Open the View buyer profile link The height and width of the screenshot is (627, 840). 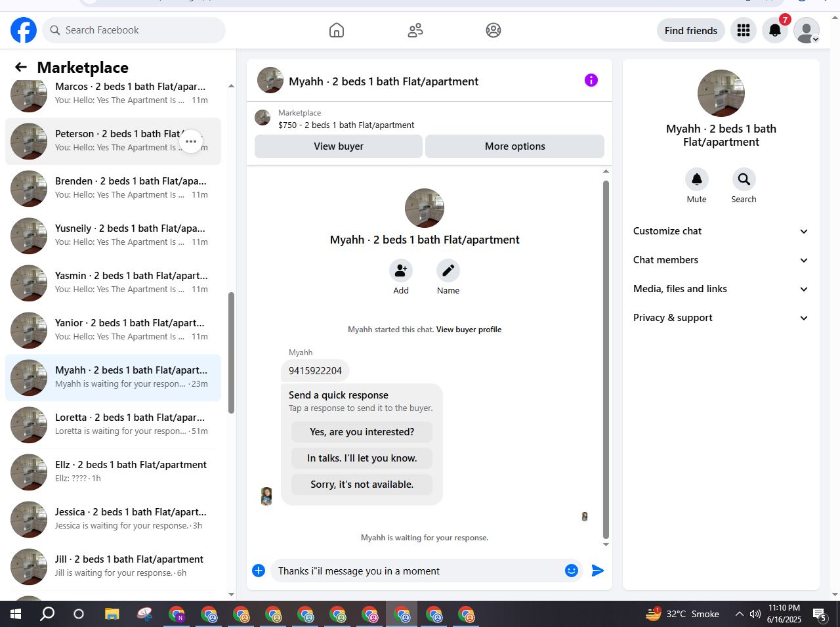pyautogui.click(x=469, y=330)
